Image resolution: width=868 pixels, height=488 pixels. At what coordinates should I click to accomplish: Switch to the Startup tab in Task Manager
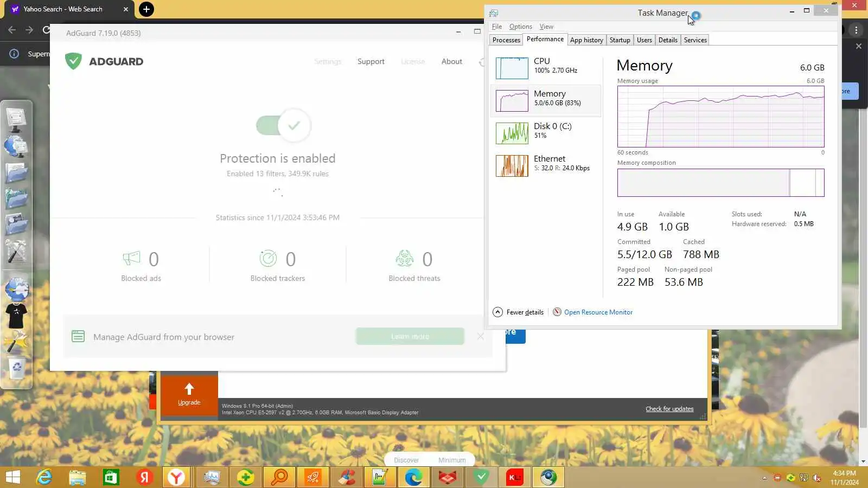[x=620, y=40]
